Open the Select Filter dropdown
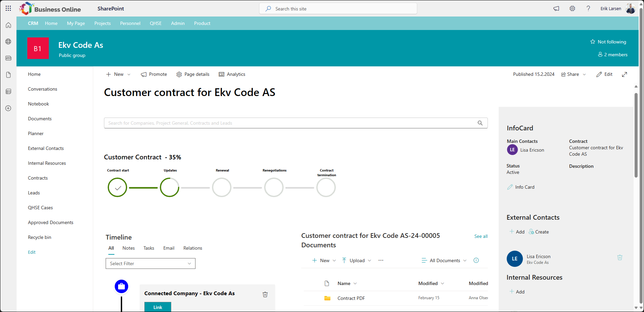Viewport: 644px width, 312px height. [x=150, y=263]
